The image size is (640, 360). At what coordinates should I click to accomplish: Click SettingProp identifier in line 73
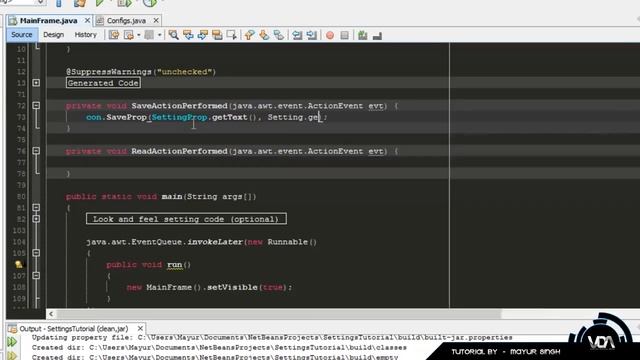(179, 117)
